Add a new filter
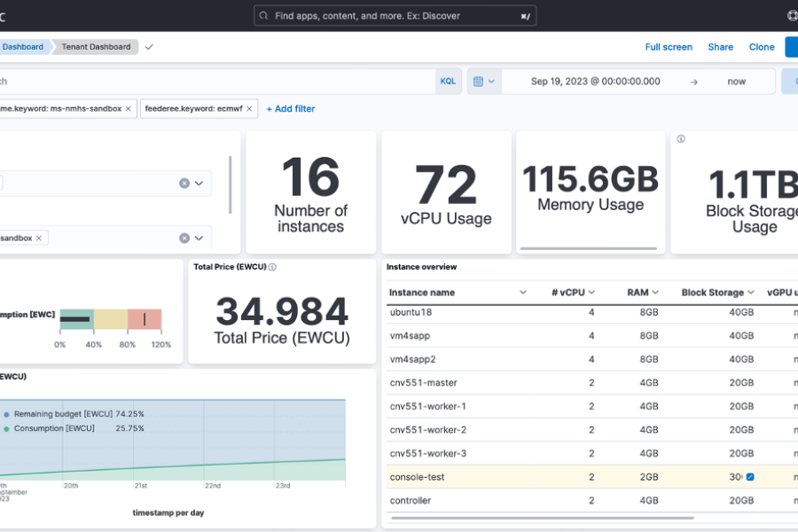This screenshot has width=798, height=532. tap(291, 108)
